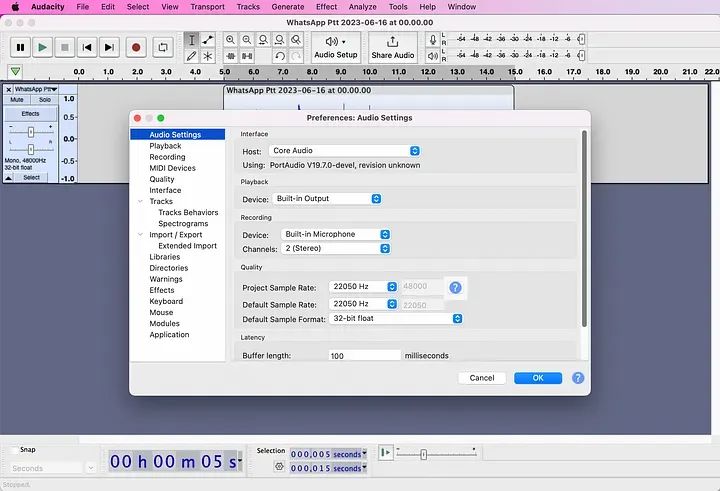Skip to end of the track
Screen dimensions: 720x491
coord(109,47)
